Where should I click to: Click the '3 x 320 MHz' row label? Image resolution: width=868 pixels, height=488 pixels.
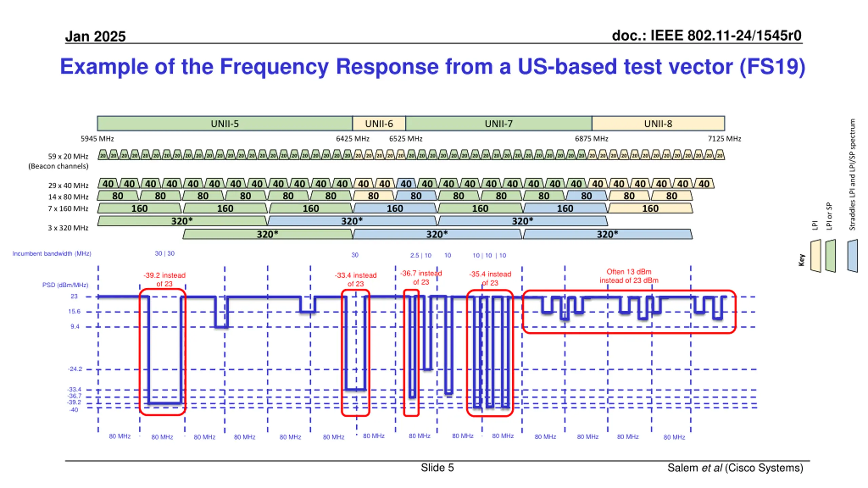(x=68, y=228)
